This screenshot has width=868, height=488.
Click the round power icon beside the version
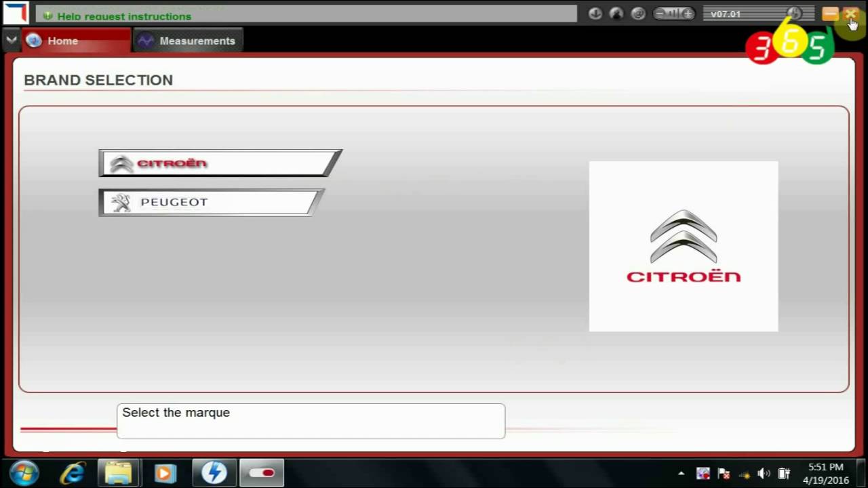794,14
